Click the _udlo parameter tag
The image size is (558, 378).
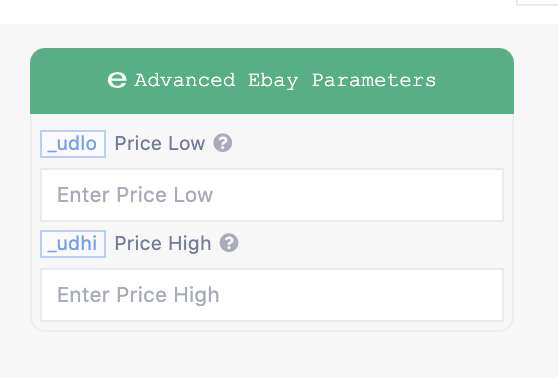point(73,144)
